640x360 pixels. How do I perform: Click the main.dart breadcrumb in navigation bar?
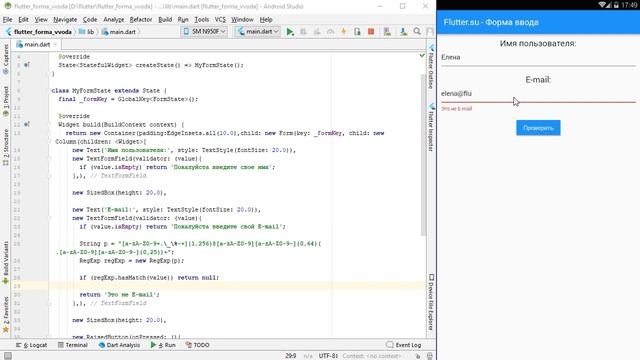[x=119, y=31]
